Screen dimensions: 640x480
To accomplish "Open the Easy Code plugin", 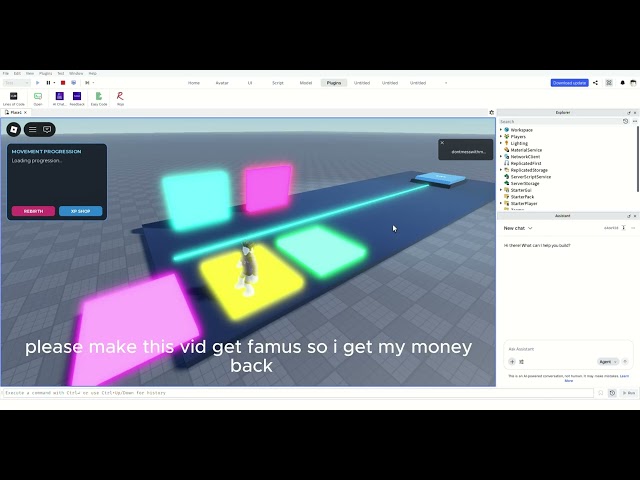I will 99,98.
